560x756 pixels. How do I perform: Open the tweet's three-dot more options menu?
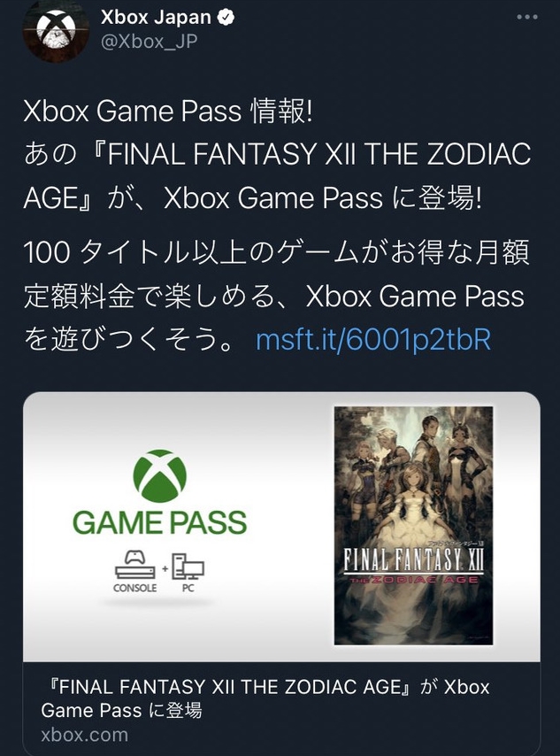click(x=526, y=17)
